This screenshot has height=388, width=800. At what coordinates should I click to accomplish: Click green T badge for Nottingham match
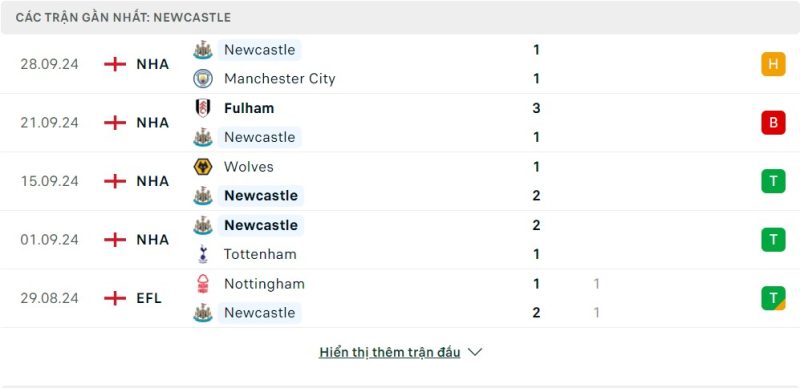773,298
